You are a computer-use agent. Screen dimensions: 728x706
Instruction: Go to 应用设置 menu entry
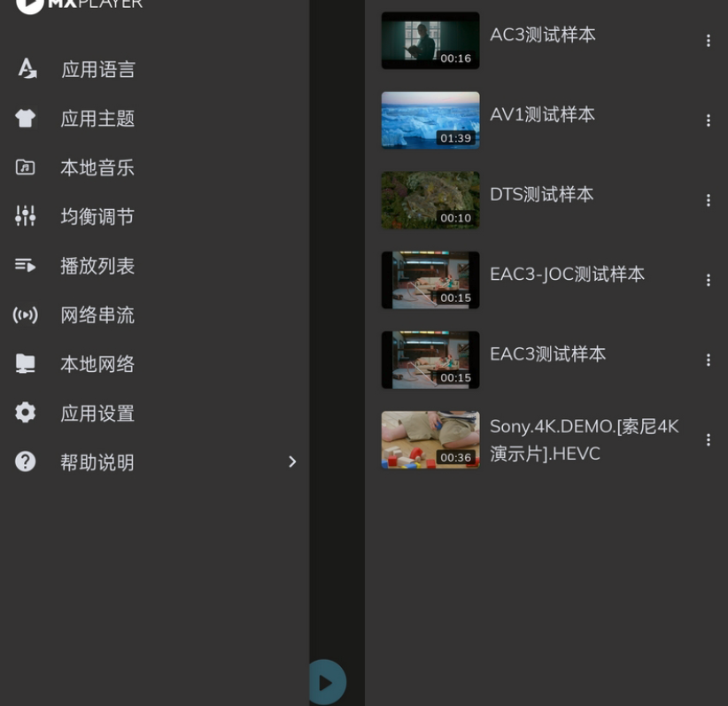click(155, 413)
